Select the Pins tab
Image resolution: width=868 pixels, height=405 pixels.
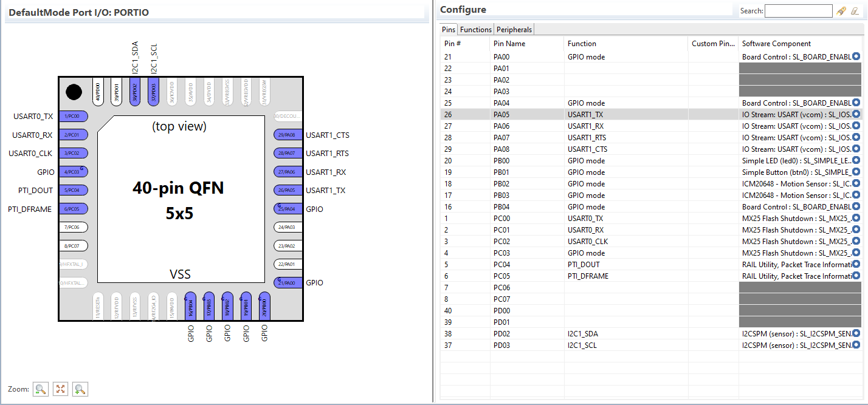click(x=448, y=29)
